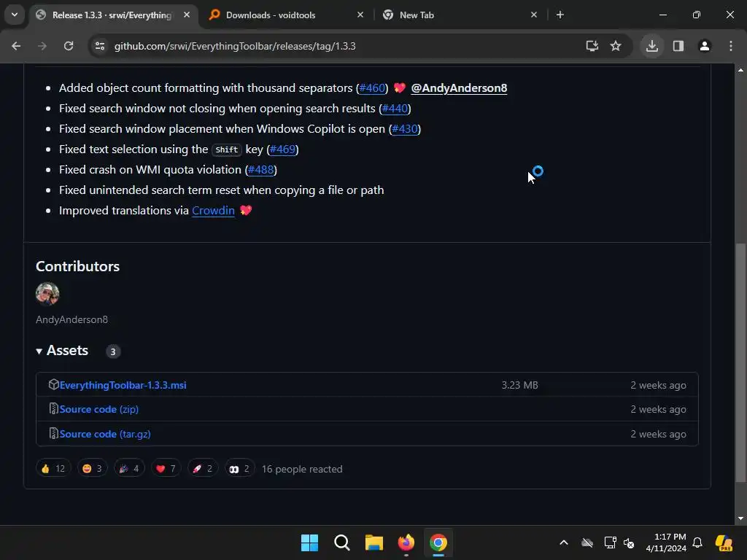Image resolution: width=747 pixels, height=560 pixels.
Task: Click the file icon beside Source code (tar.gz)
Action: click(53, 433)
